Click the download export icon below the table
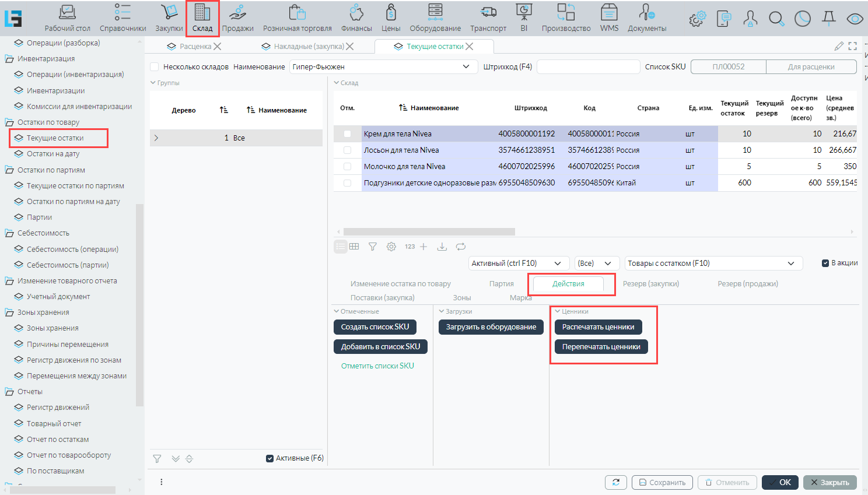This screenshot has width=868, height=495. [x=442, y=247]
